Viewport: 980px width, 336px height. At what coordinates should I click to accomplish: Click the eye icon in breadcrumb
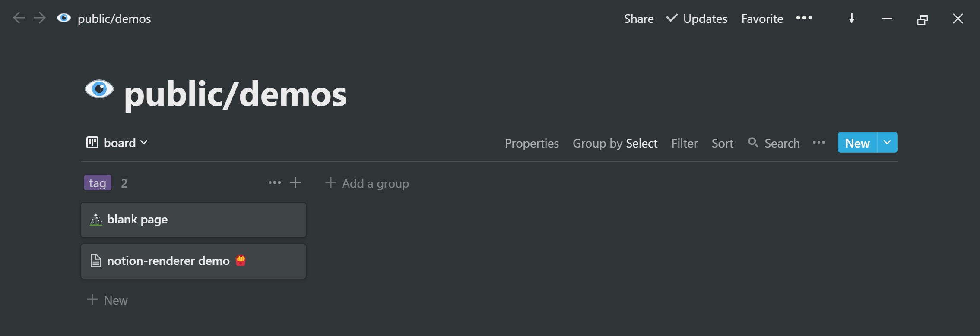[64, 18]
